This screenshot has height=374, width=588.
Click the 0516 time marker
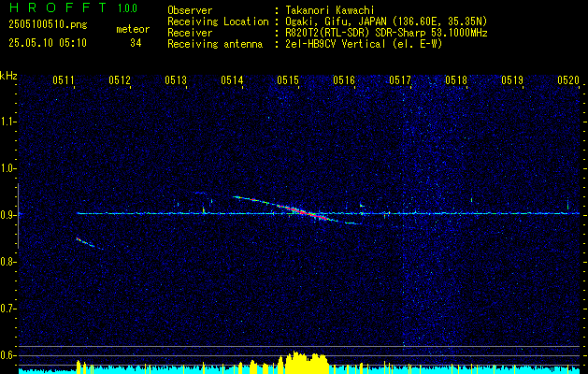click(x=344, y=79)
